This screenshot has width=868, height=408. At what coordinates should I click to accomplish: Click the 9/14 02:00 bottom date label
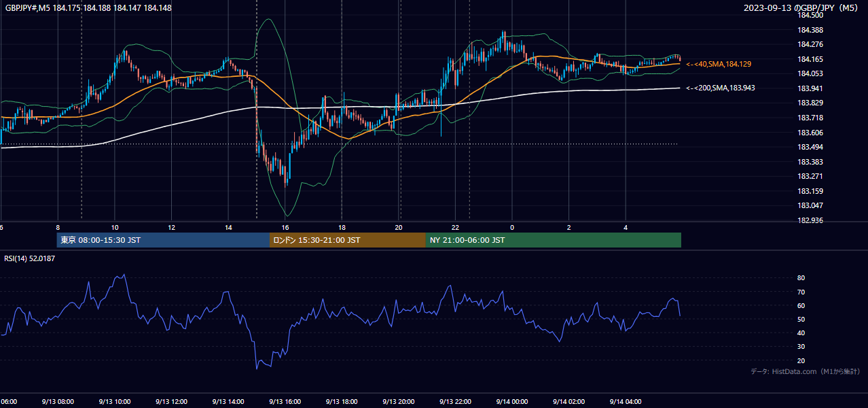pos(568,402)
